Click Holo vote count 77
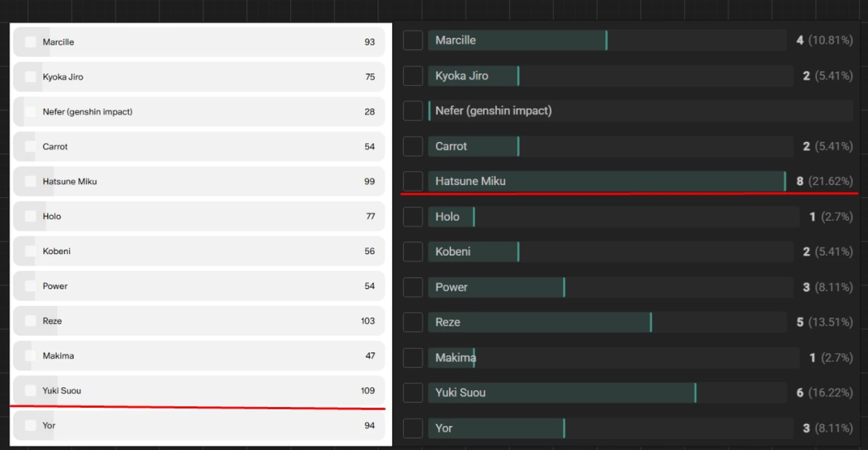 (370, 216)
